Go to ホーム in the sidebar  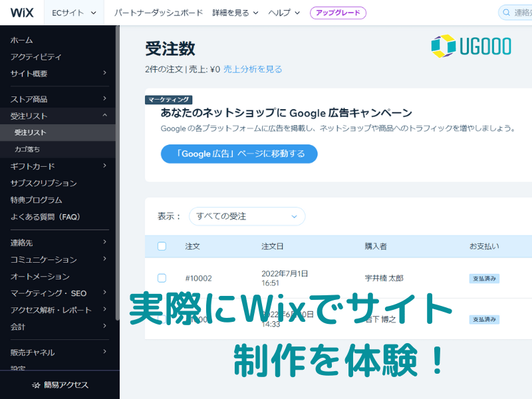(x=22, y=40)
